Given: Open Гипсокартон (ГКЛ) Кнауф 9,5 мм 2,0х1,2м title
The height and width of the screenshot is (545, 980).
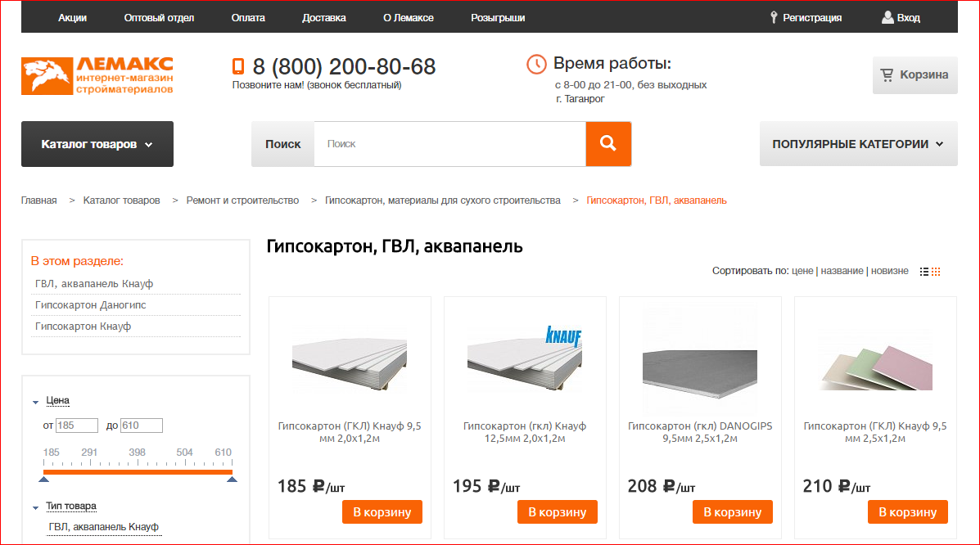Looking at the screenshot, I should pos(350,432).
